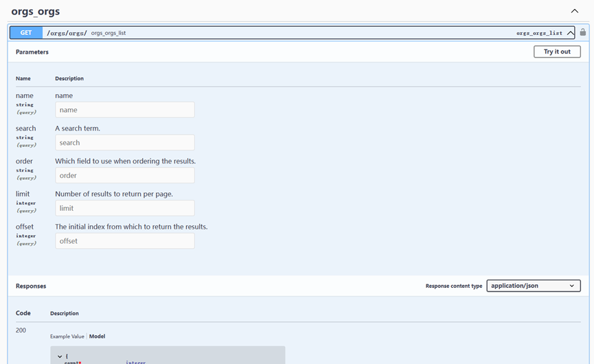Screen dimensions: 594x364
Task: Switch to the Example Value tab
Action: 67,337
